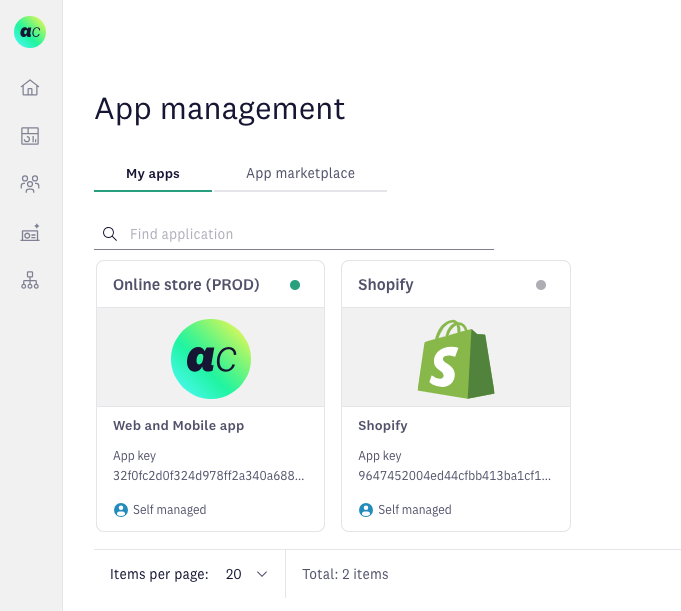Open the hierarchy/org structure sidebar icon
The width and height of the screenshot is (681, 611).
click(30, 280)
